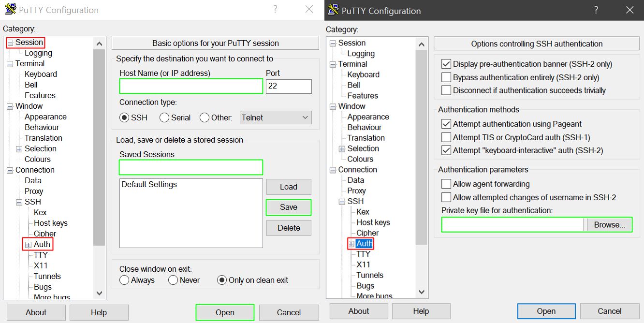Expand the Auth node in left window

point(29,245)
